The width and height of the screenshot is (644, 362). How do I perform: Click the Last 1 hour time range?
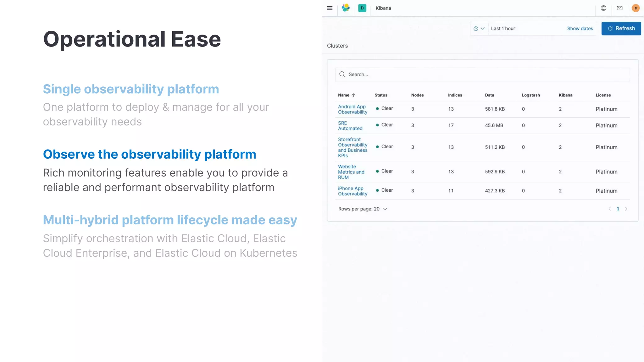coord(503,29)
